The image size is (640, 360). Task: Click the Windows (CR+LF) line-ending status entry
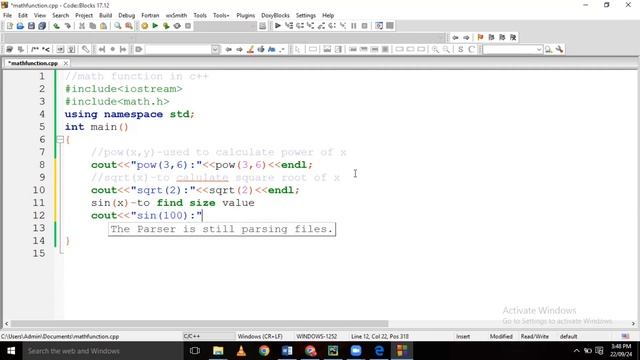tap(260, 336)
